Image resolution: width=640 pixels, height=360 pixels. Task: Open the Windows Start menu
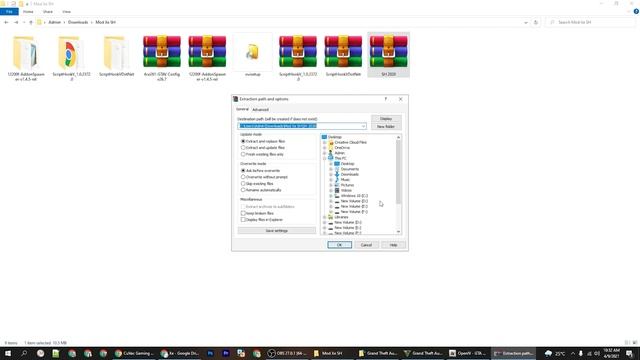tap(8, 353)
